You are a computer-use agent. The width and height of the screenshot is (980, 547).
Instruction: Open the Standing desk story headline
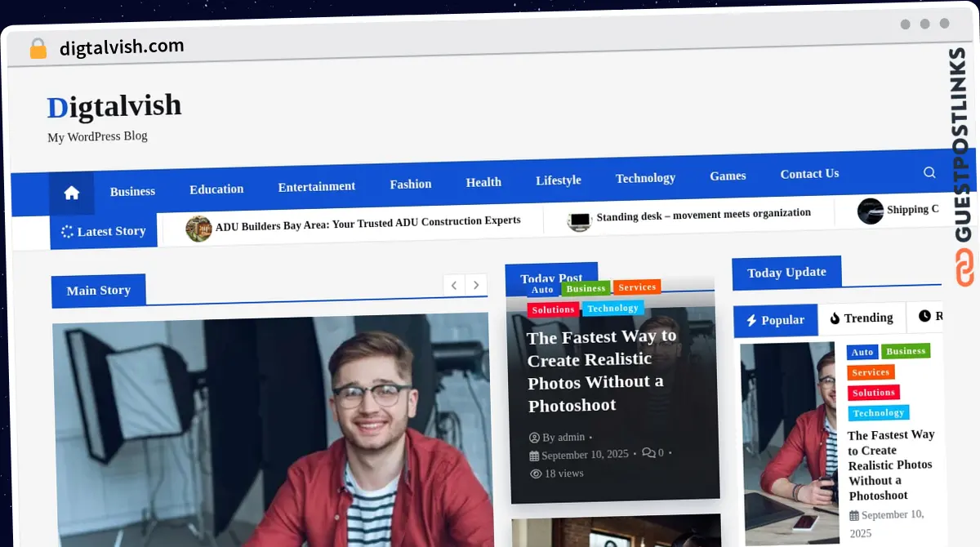703,213
